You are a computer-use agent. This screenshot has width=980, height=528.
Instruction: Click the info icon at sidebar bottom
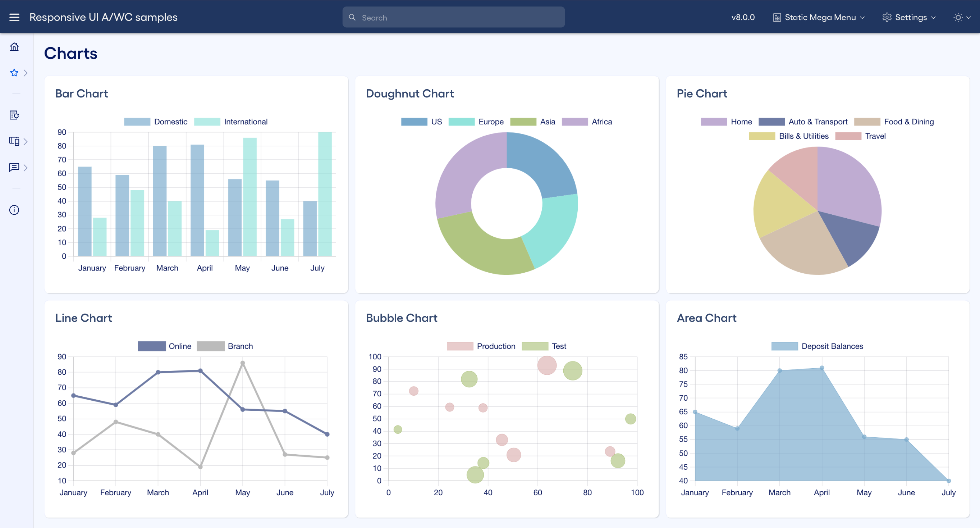pyautogui.click(x=14, y=210)
